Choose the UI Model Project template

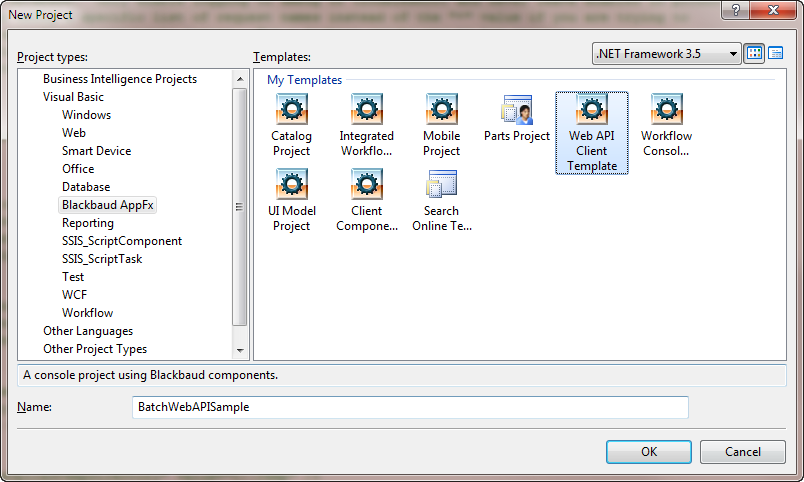(291, 185)
